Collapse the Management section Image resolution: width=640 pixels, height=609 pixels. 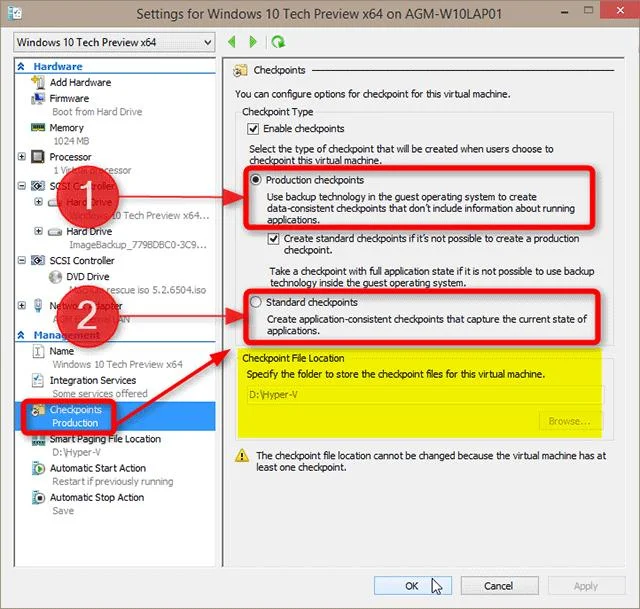point(21,335)
